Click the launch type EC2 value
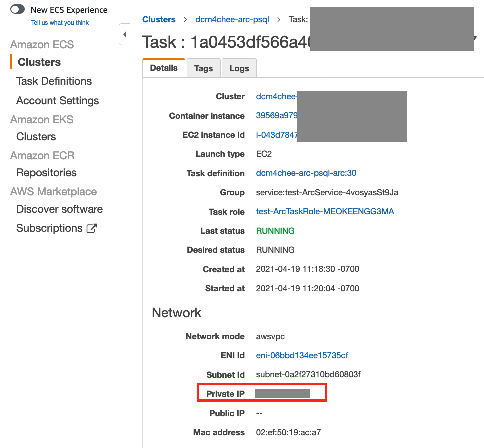The height and width of the screenshot is (448, 484). pyautogui.click(x=264, y=154)
